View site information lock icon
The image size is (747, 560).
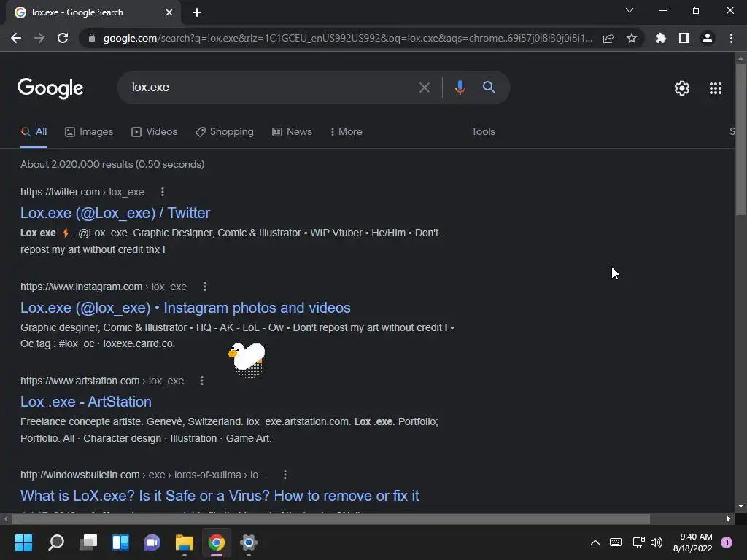click(92, 38)
